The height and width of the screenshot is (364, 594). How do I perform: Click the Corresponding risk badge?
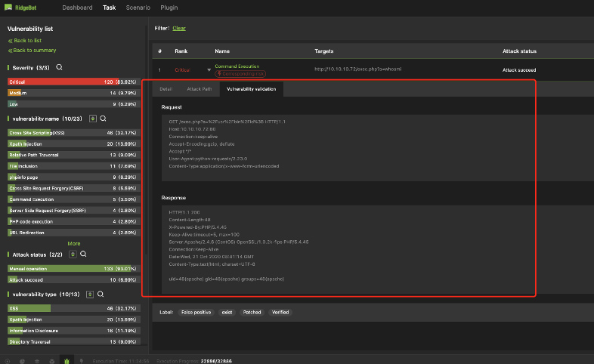click(x=240, y=74)
